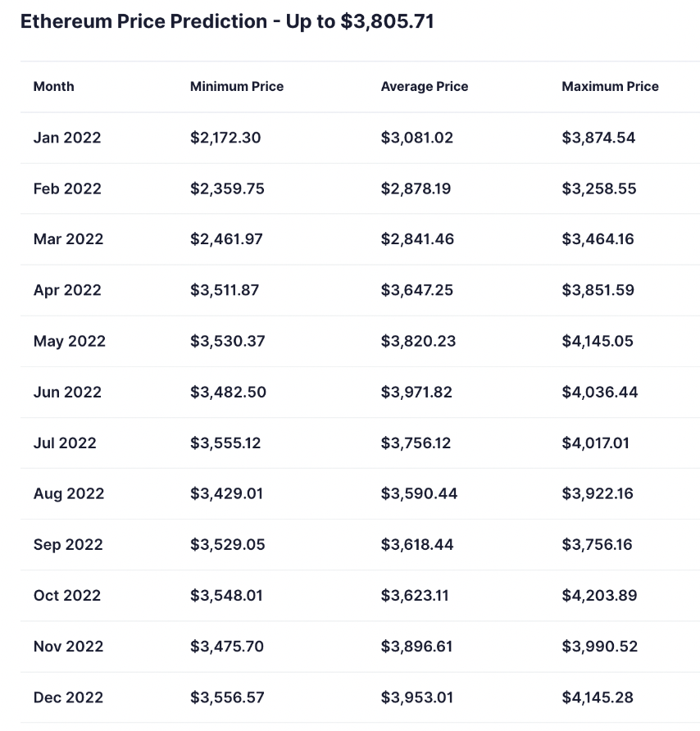This screenshot has height=731, width=700.
Task: Click the Jul 2022 minimum price $3,555.12
Action: pyautogui.click(x=225, y=443)
